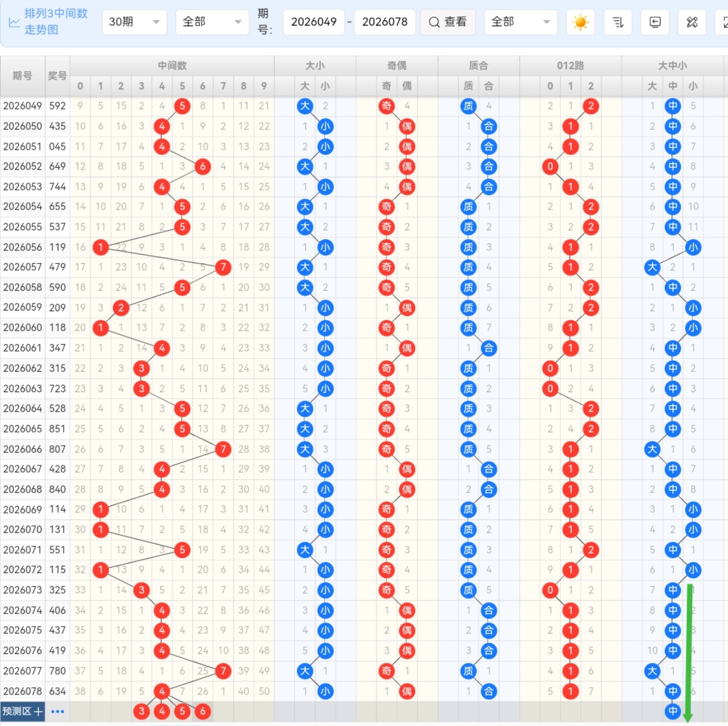Click the red 7 ball in row 2026077
Viewport: 728px width, 726px height.
[x=223, y=671]
